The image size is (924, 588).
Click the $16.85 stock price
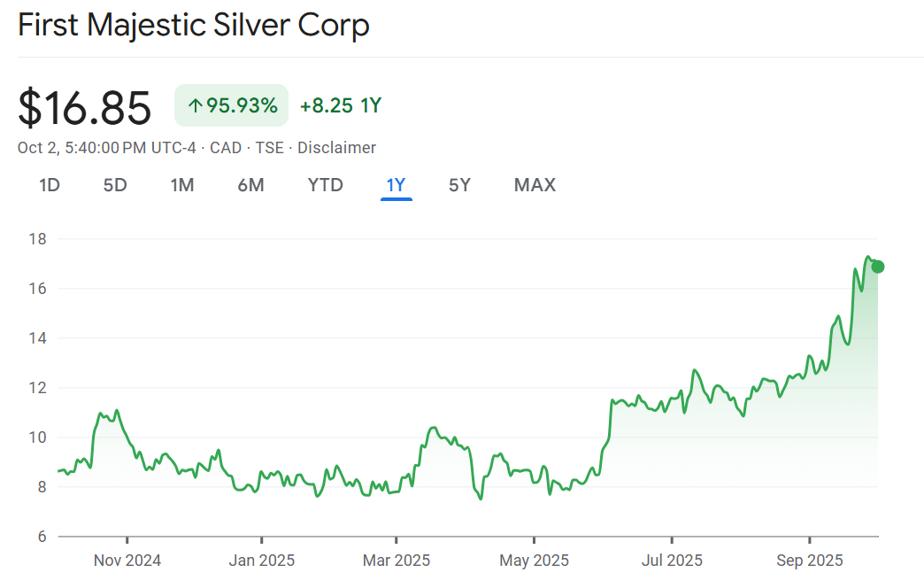[x=85, y=107]
